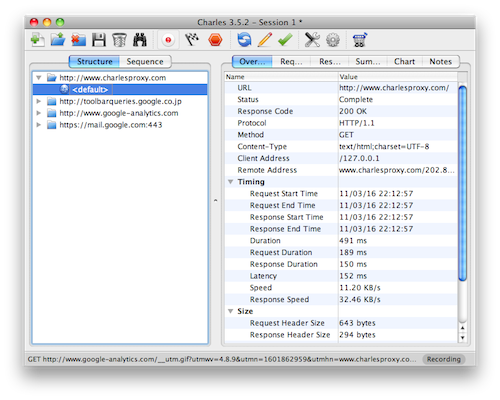Click the Response Code value 200 OK

click(x=353, y=111)
